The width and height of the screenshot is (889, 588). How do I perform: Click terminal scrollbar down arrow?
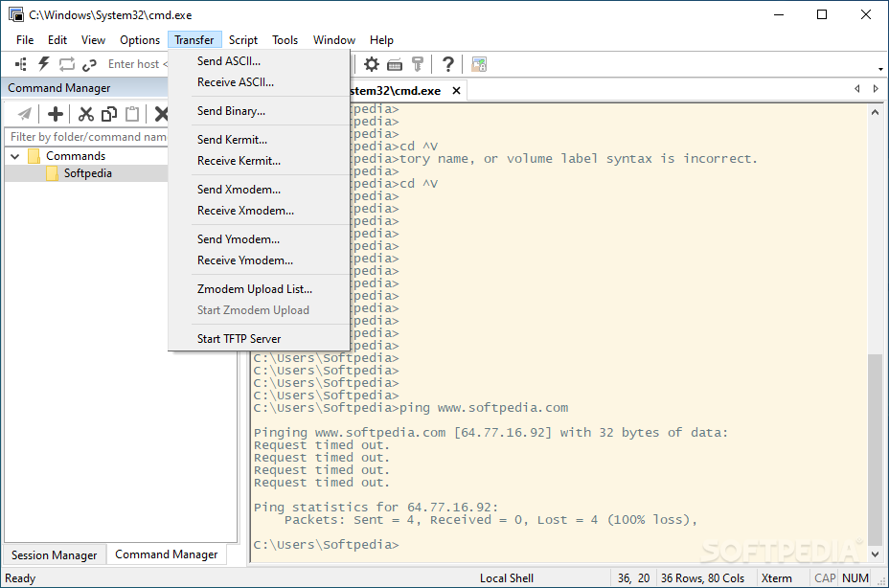point(876,554)
